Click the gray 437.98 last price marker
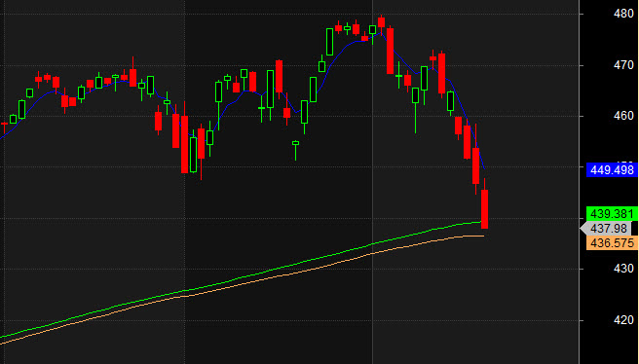The width and height of the screenshot is (639, 364). coord(606,229)
